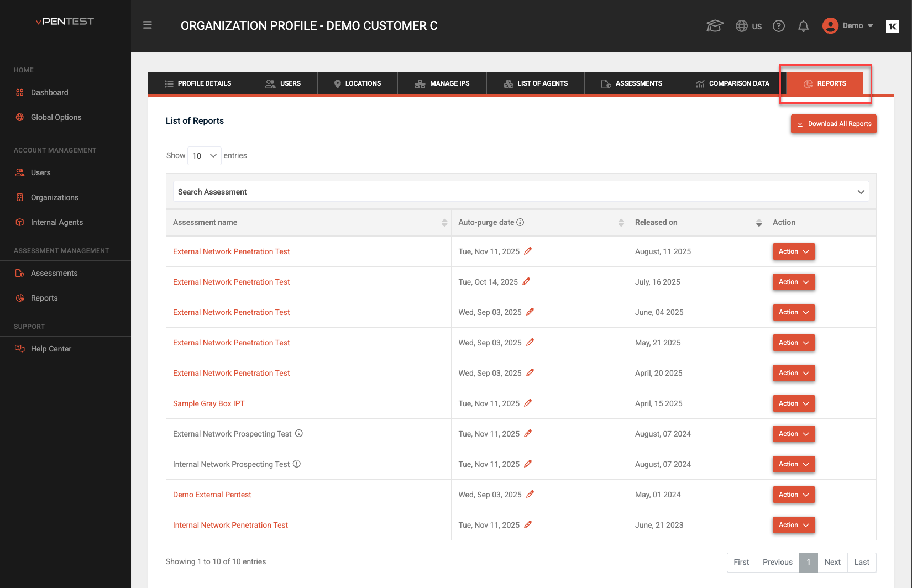Toggle the hamburger sidebar menu icon

(x=148, y=25)
